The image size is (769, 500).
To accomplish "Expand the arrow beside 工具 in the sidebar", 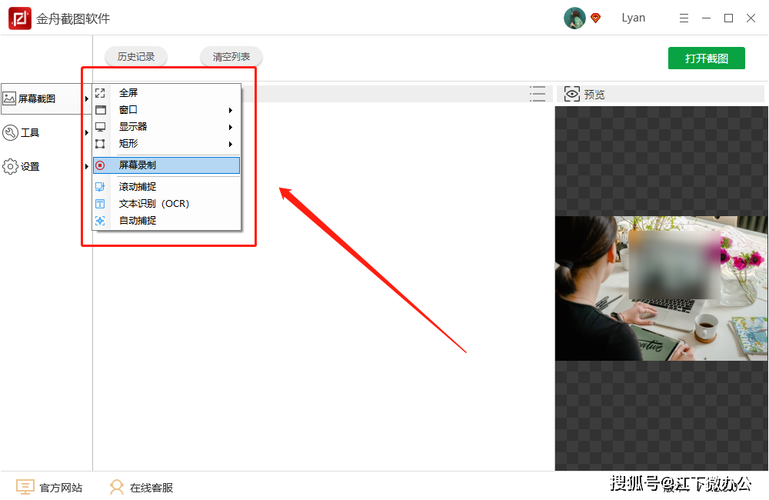I will pyautogui.click(x=86, y=132).
